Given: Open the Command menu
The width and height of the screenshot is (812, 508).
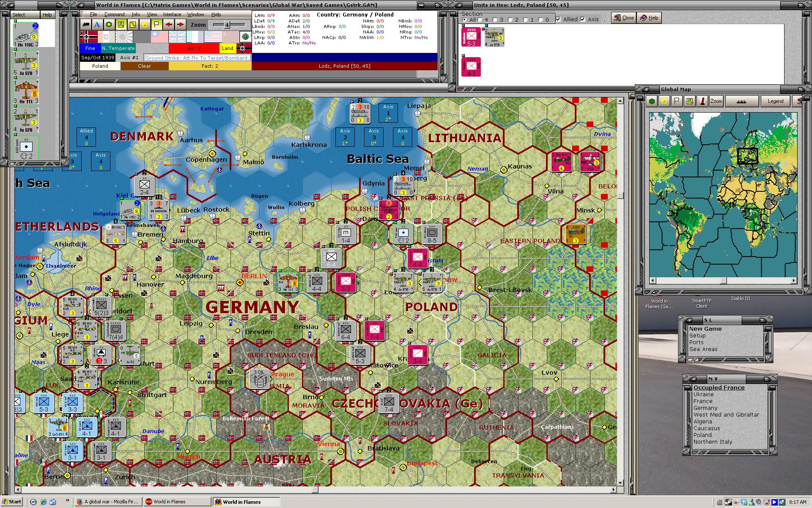Looking at the screenshot, I should tap(114, 14).
